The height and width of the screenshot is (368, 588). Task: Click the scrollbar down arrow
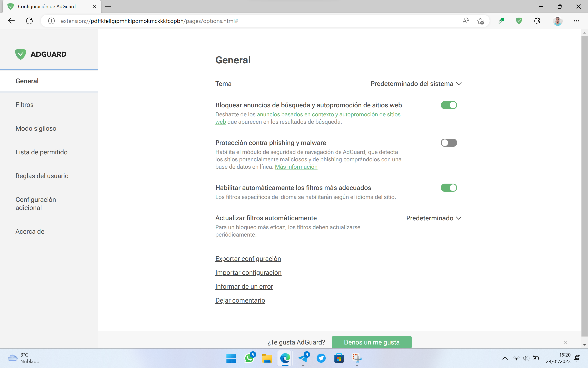coord(584,345)
